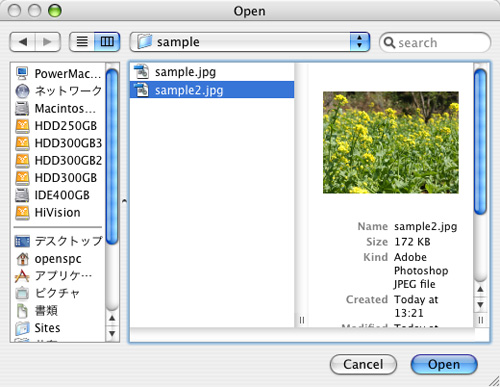Click the sidebar scrollbar thumb
This screenshot has width=500, height=387.
pyautogui.click(x=112, y=157)
